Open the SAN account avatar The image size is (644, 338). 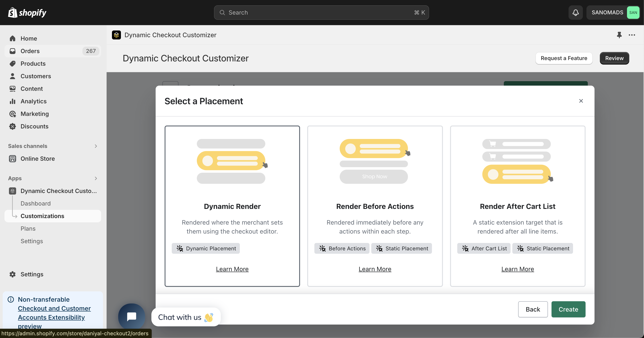click(633, 13)
